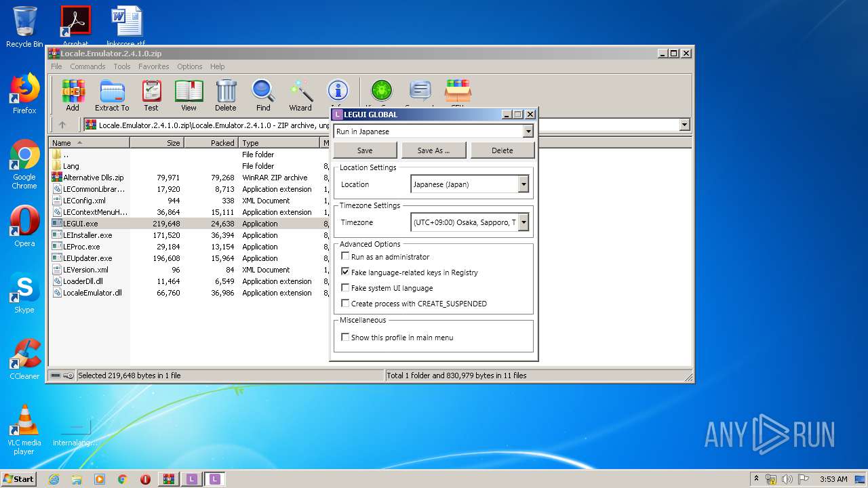Select LEInstaller.exe in the file list
Viewport: 868px width, 488px height.
(189, 235)
